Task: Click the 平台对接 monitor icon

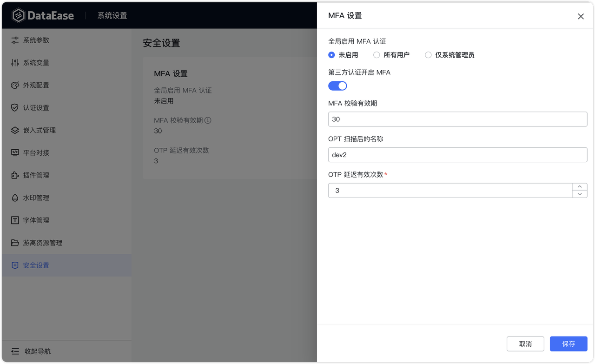Action: [x=15, y=152]
